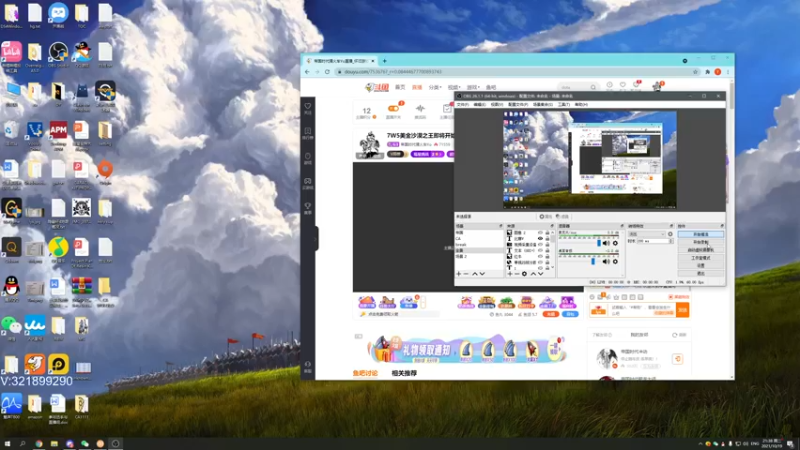Expand the 分类 dropdown on Douyu navbar
This screenshot has height=450, width=800.
tap(435, 87)
